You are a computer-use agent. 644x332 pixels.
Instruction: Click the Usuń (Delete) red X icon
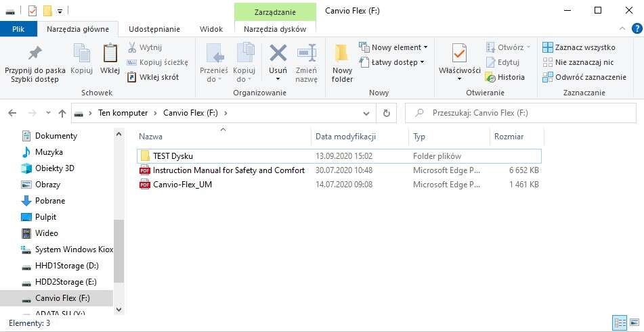[x=278, y=54]
